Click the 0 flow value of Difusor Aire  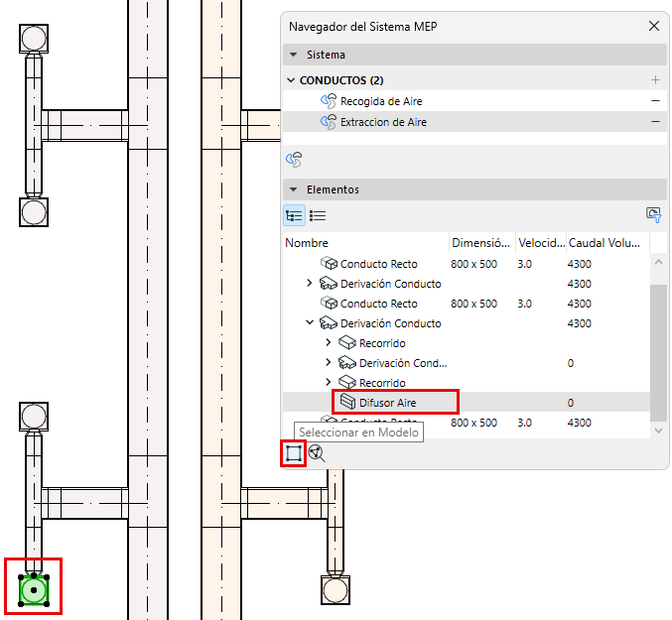pyautogui.click(x=571, y=403)
